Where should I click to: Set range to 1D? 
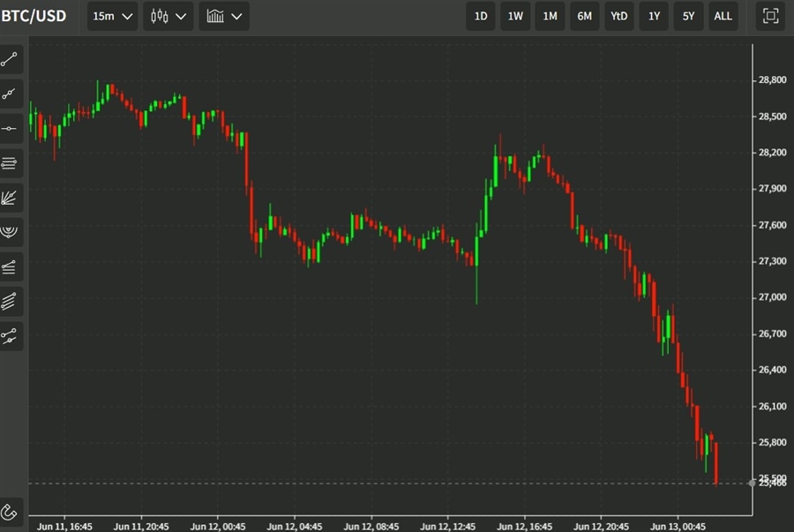481,16
